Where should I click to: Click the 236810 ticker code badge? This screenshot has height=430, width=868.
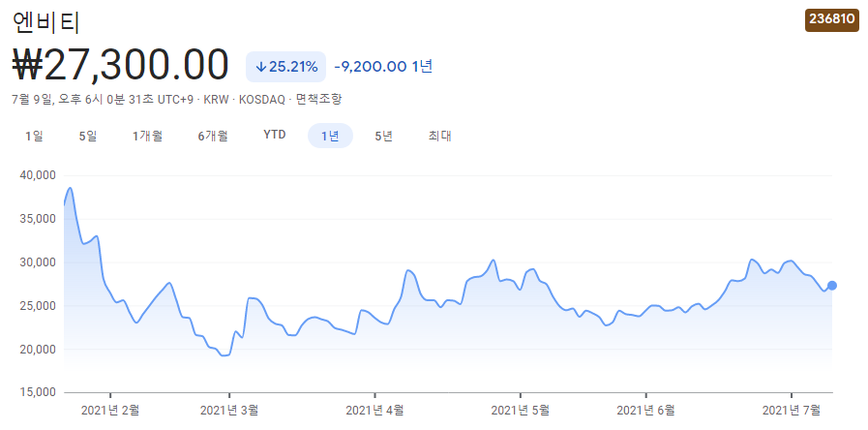[x=831, y=19]
